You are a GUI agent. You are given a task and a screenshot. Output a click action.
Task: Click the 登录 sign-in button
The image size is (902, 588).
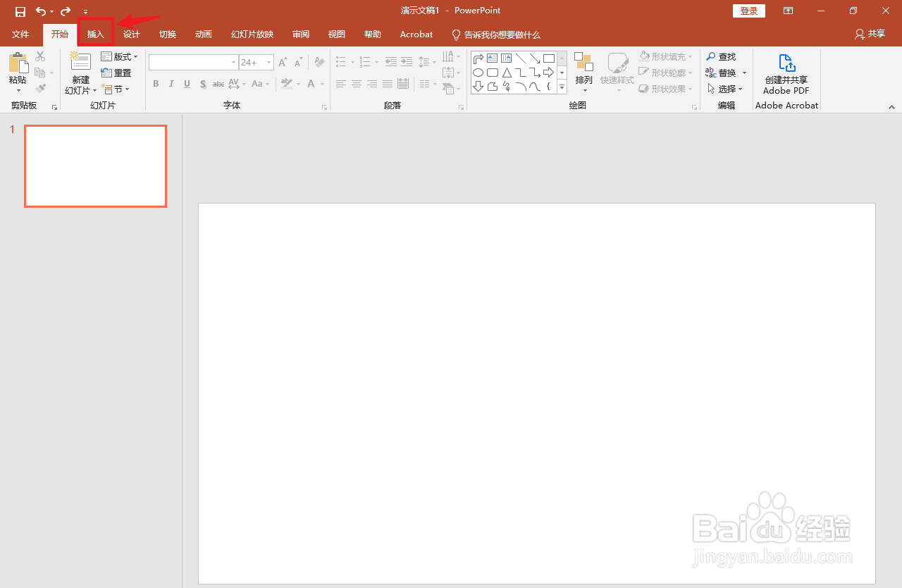pyautogui.click(x=749, y=11)
